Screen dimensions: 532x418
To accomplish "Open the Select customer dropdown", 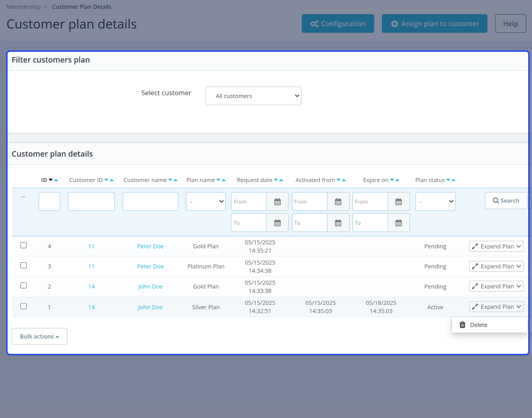I will [254, 96].
